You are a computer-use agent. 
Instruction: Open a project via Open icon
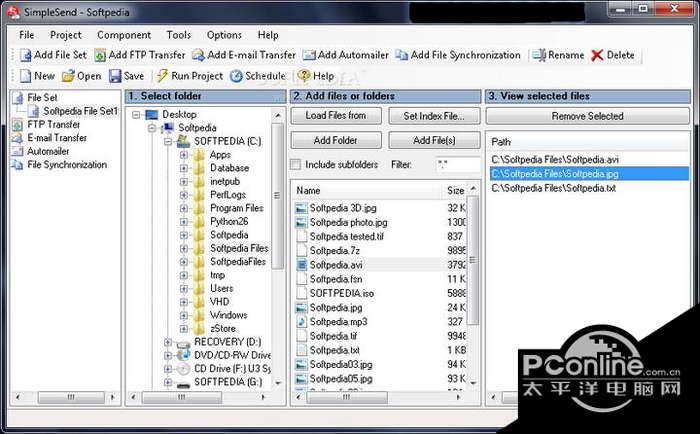pos(68,76)
